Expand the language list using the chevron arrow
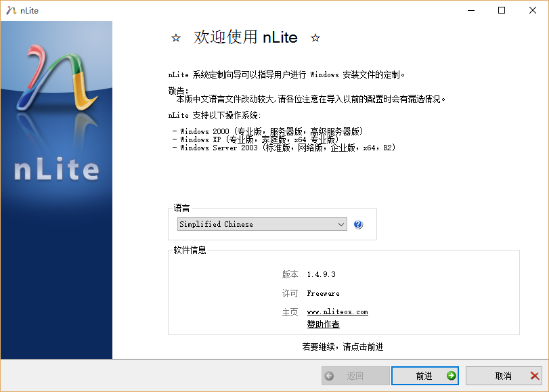This screenshot has width=549, height=392. tap(341, 224)
